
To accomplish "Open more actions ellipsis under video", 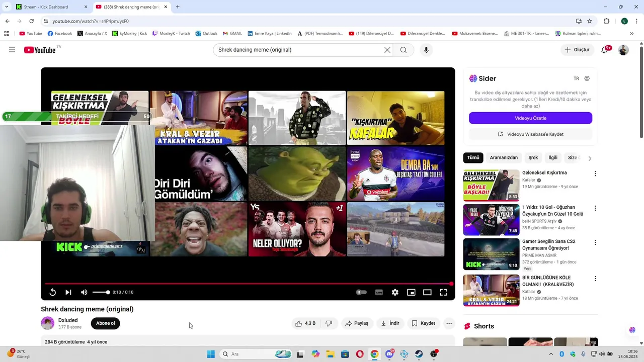I will tap(449, 323).
